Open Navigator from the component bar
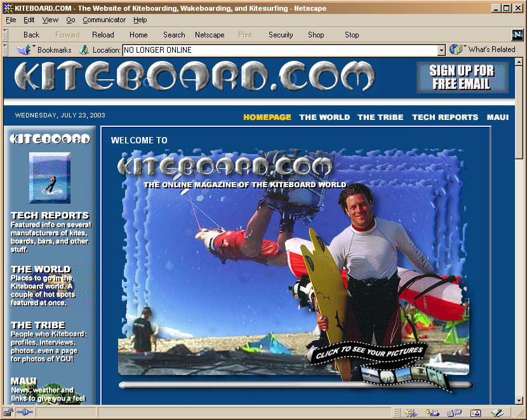The image size is (527, 420). click(411, 412)
